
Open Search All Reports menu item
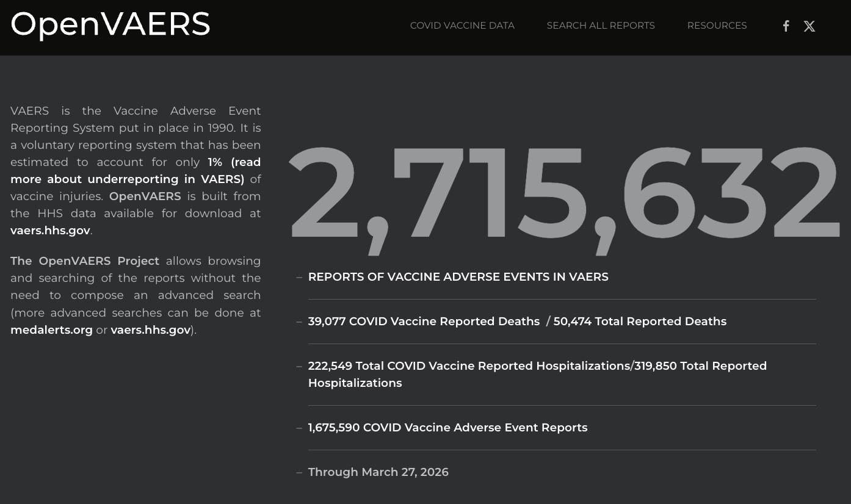pyautogui.click(x=601, y=26)
